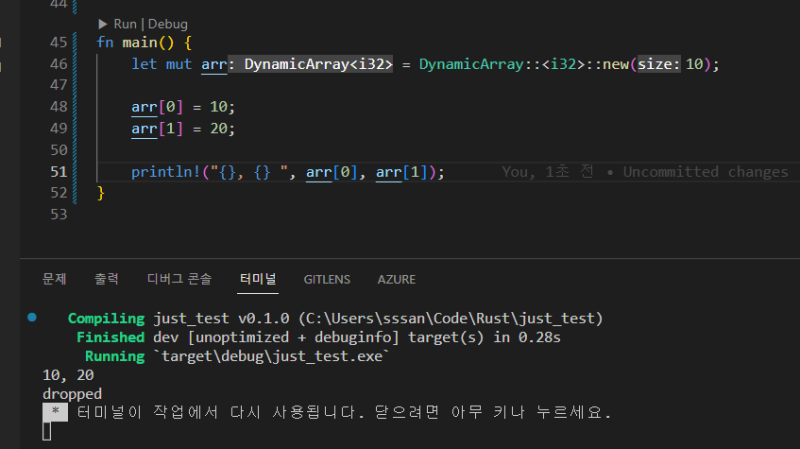Click the 'size:' inlay hint in new()
Image resolution: width=800 pixels, height=449 pixels.
pos(659,64)
